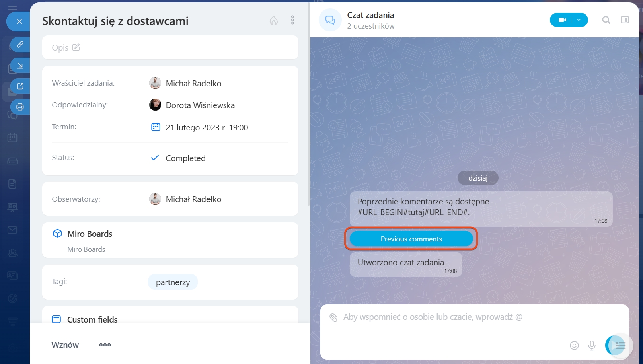Open the deadline calendar icon
This screenshot has width=643, height=364.
[x=156, y=127]
